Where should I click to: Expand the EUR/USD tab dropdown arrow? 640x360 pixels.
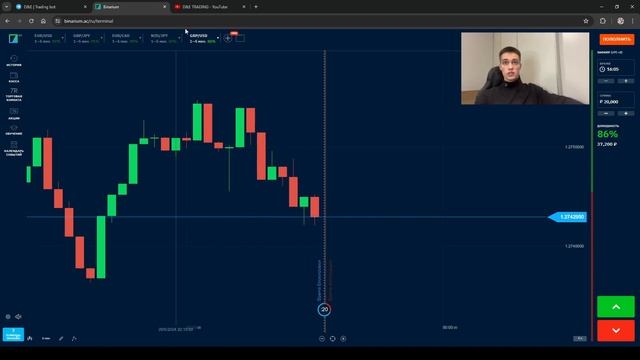click(x=62, y=38)
